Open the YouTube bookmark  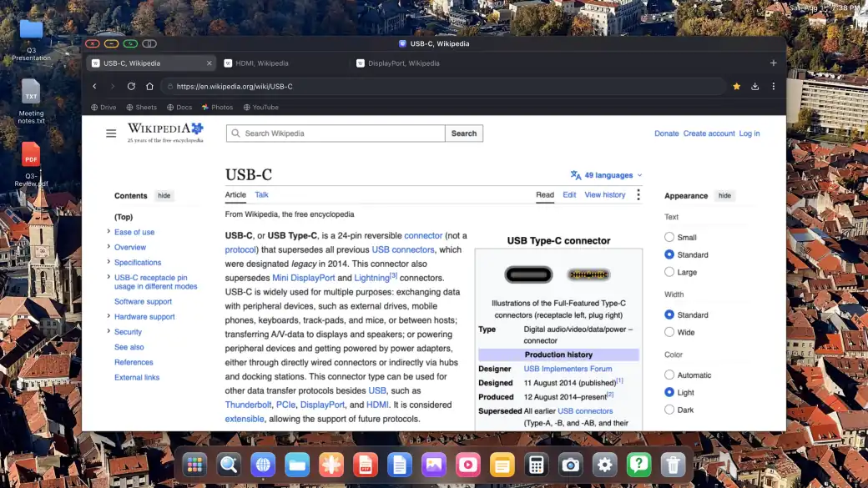coord(260,108)
